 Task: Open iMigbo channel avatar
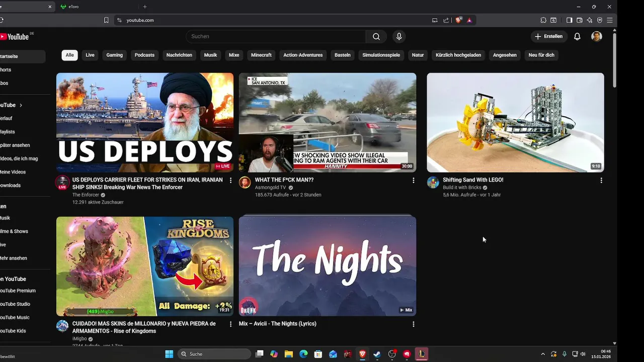[62, 326]
